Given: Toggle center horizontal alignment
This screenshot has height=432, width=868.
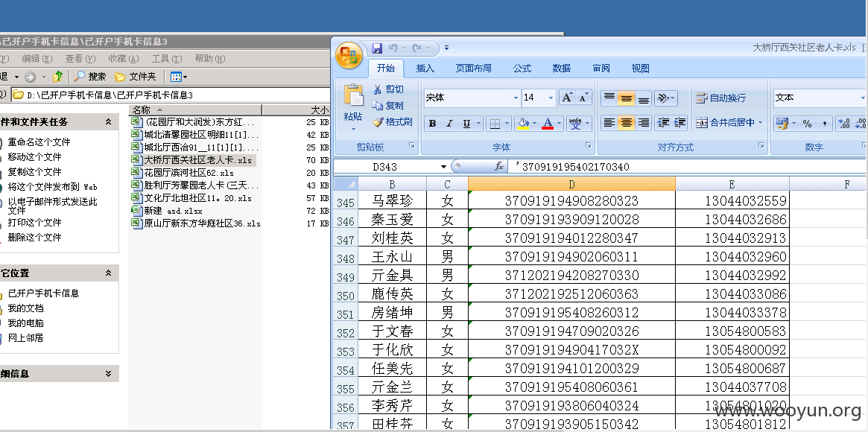Looking at the screenshot, I should (x=626, y=122).
